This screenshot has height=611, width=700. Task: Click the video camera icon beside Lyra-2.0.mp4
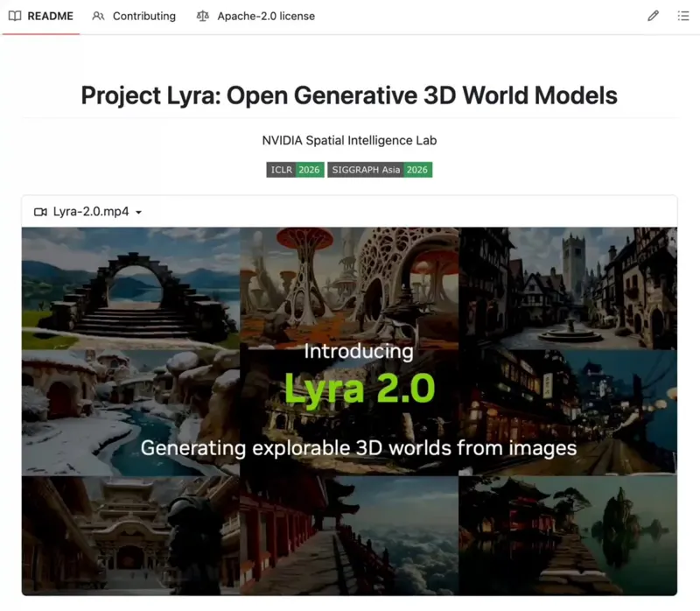[x=40, y=212]
